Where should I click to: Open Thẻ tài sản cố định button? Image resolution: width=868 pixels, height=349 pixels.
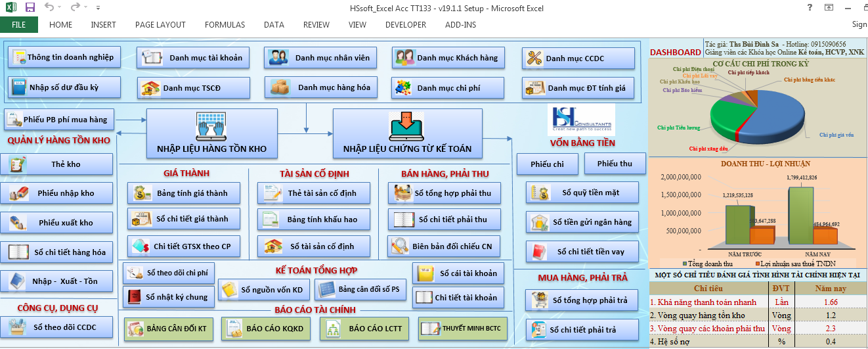(x=314, y=193)
